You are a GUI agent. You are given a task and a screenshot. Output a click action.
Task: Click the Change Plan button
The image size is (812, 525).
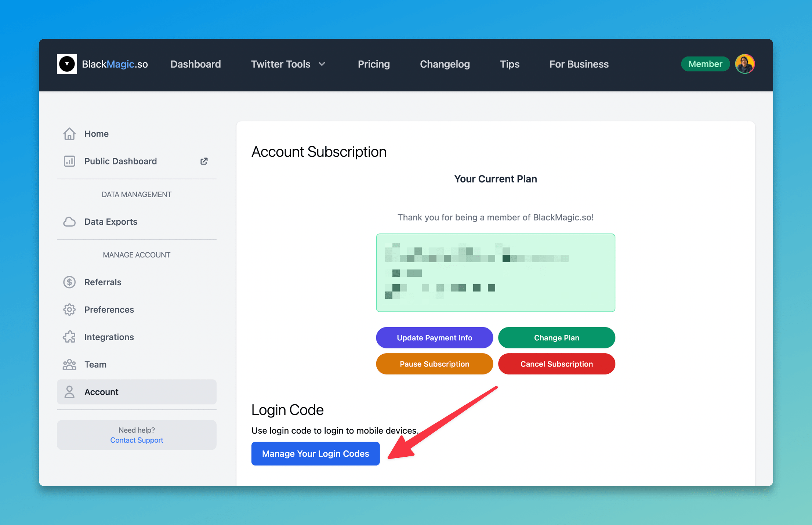point(557,338)
